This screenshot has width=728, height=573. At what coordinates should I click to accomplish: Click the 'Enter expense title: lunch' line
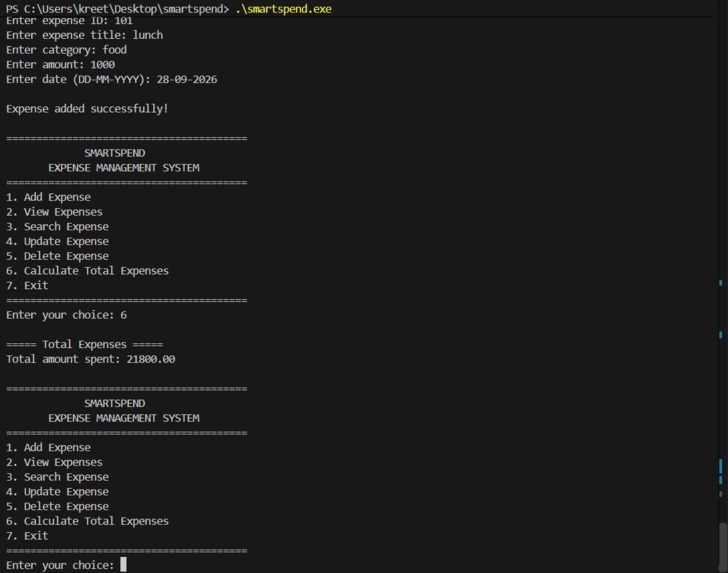(84, 35)
